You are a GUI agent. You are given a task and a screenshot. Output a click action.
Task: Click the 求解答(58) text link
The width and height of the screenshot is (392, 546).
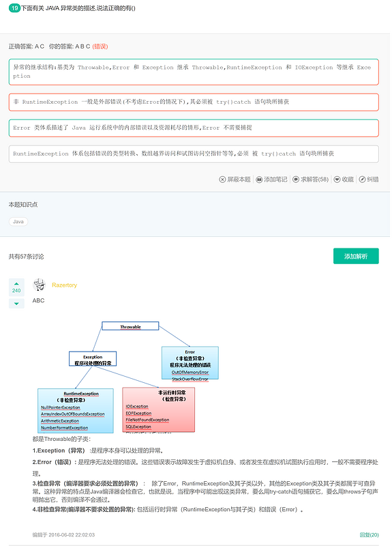tap(315, 179)
